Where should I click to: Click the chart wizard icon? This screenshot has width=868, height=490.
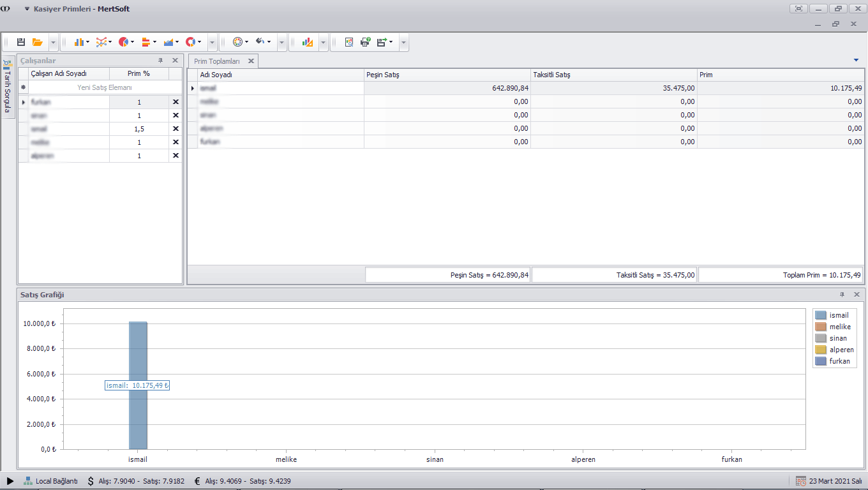[308, 42]
